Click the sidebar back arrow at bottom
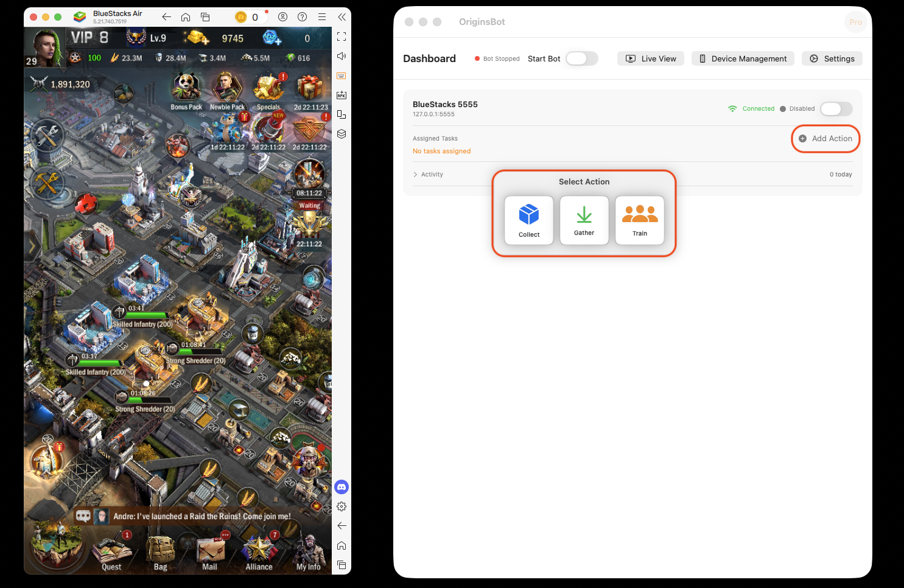The image size is (904, 588). 342,526
